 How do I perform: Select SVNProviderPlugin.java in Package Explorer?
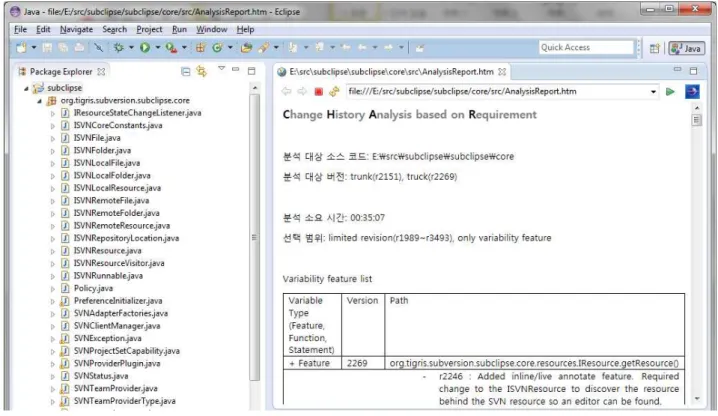117,363
